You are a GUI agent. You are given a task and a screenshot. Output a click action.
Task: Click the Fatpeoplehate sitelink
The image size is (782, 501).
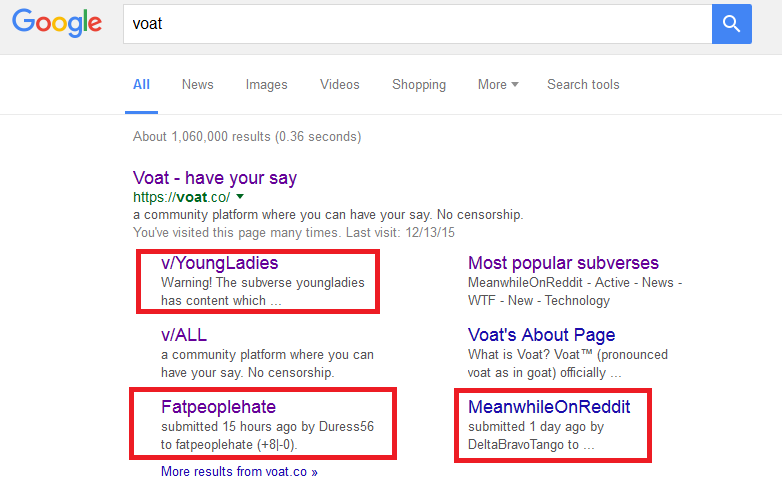click(218, 407)
